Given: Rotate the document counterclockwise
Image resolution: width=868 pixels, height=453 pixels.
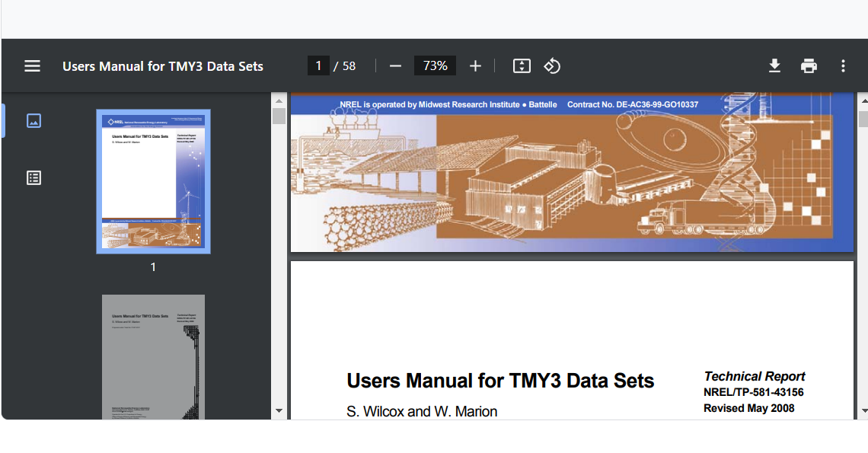Looking at the screenshot, I should [x=552, y=66].
